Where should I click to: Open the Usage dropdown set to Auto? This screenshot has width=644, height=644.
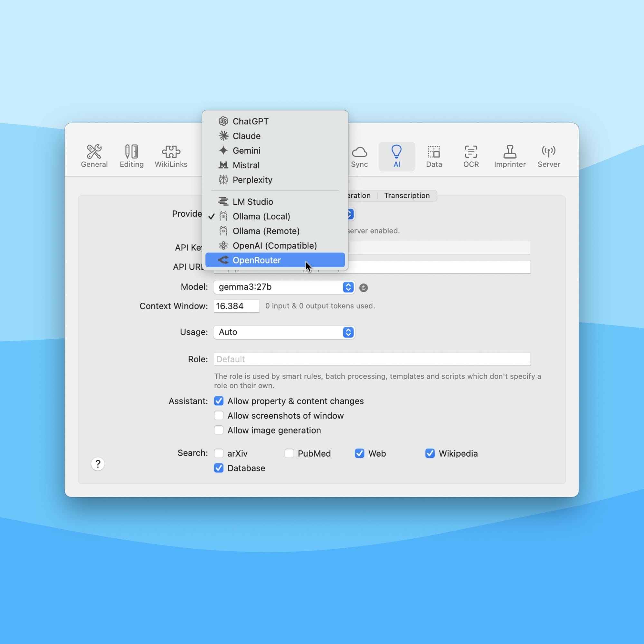[x=284, y=332]
